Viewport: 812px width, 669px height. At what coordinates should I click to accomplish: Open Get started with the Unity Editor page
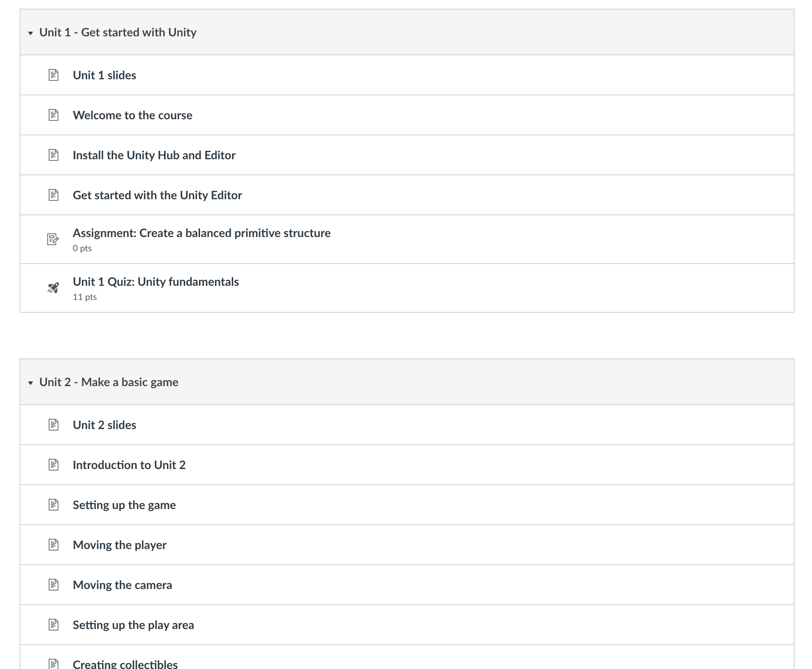(x=157, y=195)
